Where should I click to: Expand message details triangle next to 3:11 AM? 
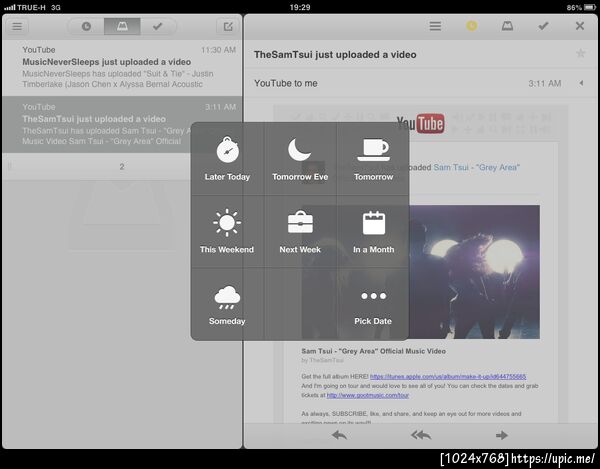581,83
